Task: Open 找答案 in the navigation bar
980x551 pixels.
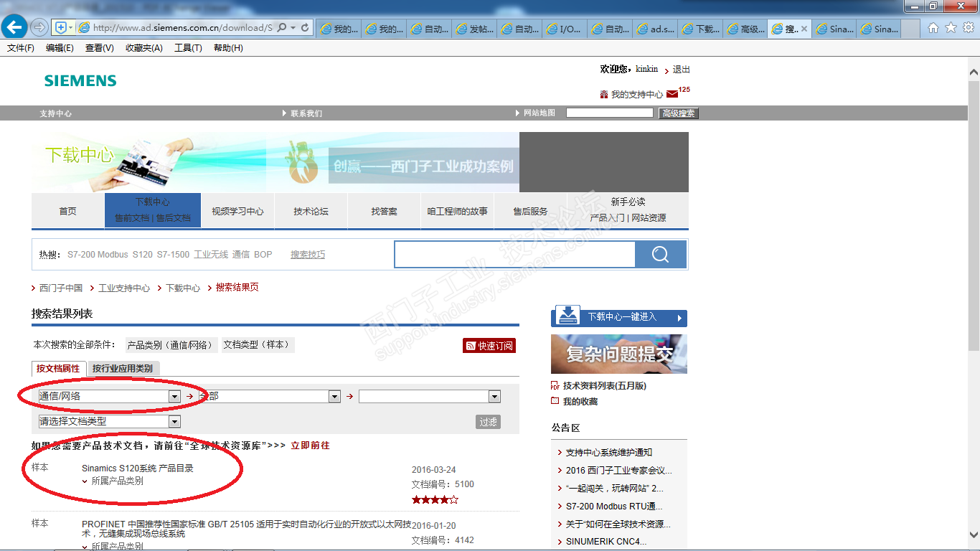Action: [x=384, y=211]
